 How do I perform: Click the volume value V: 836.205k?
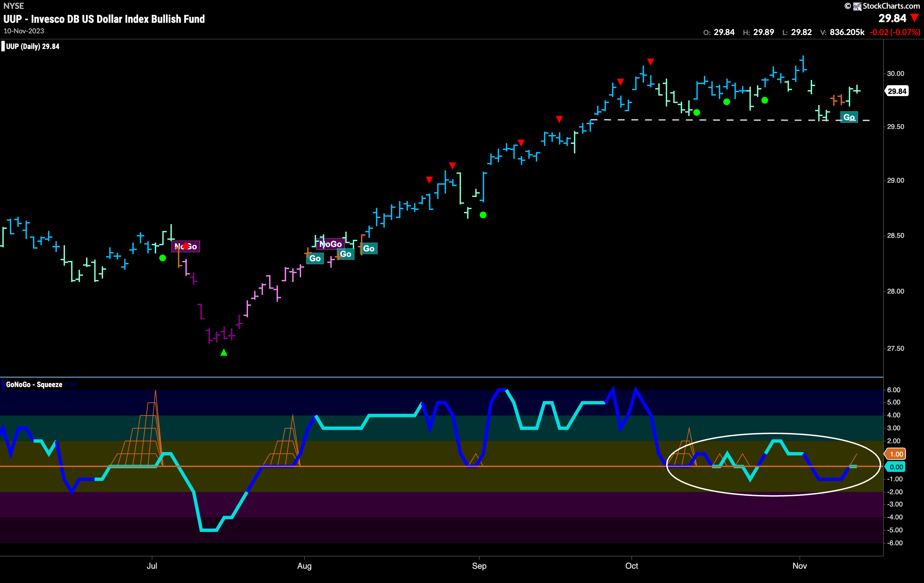842,32
